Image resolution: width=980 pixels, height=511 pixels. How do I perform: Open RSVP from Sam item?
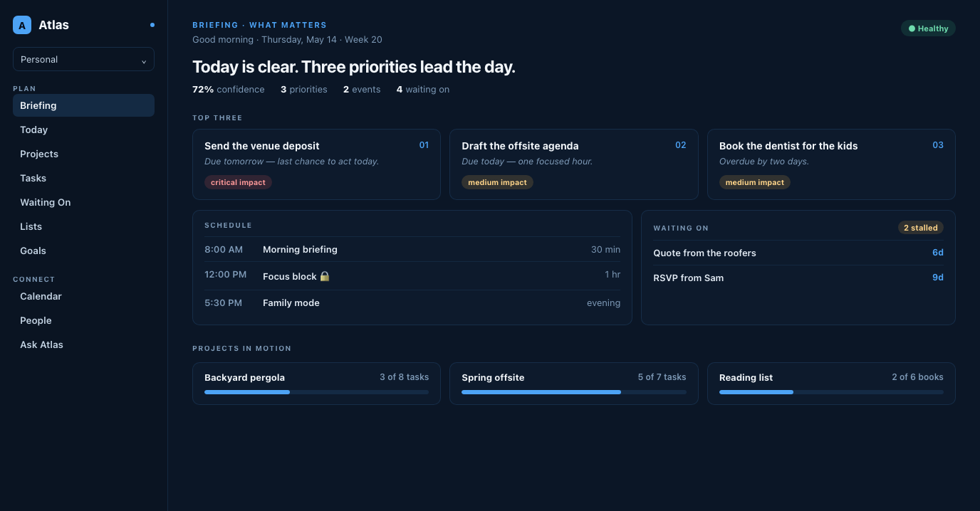pos(798,278)
